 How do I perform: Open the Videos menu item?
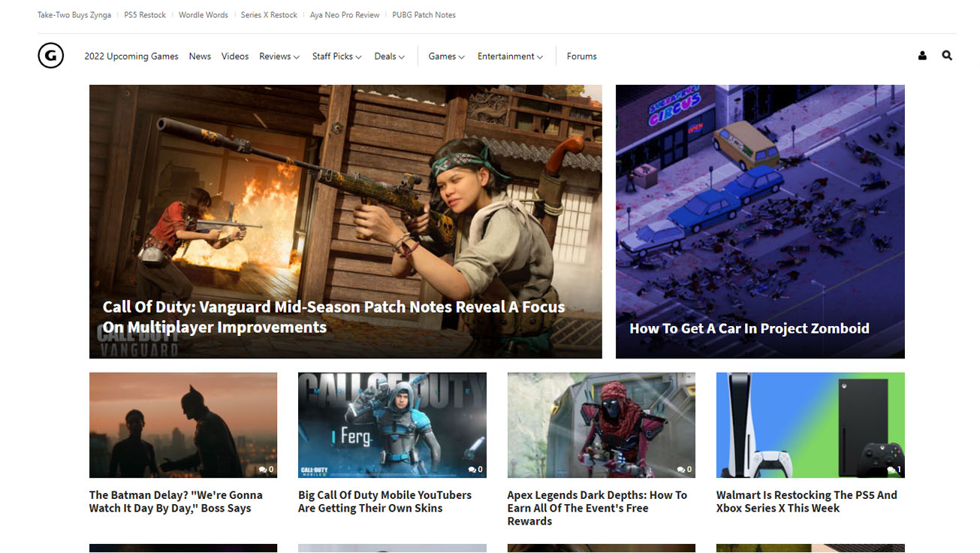235,56
